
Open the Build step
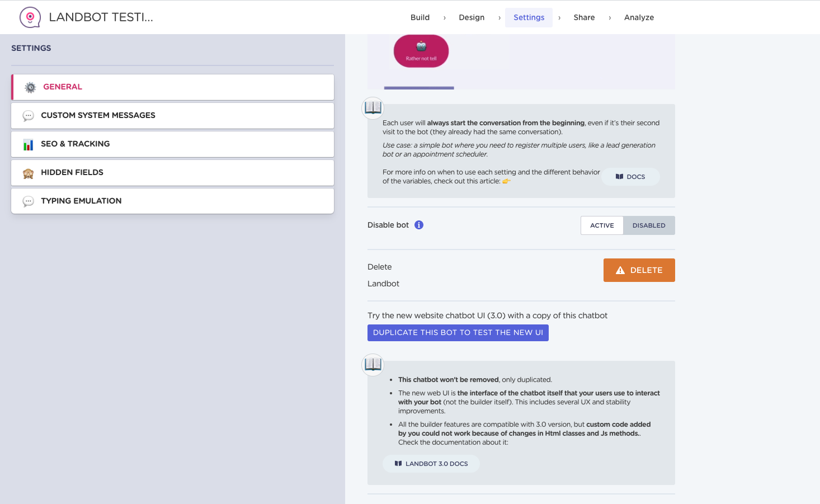pos(420,17)
